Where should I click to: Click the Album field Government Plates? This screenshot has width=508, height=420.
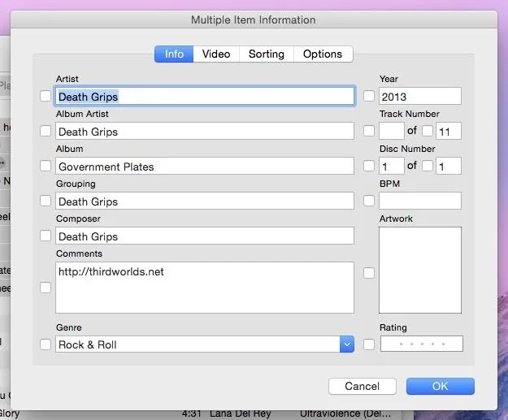pos(205,166)
